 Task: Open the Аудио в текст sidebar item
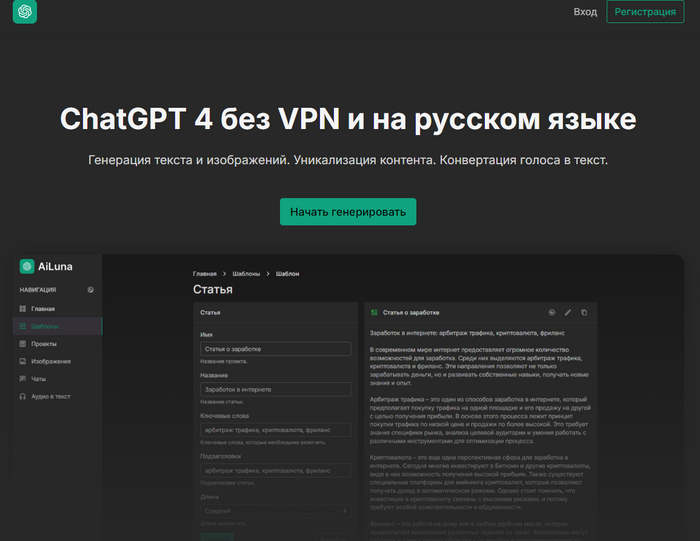(x=57, y=396)
